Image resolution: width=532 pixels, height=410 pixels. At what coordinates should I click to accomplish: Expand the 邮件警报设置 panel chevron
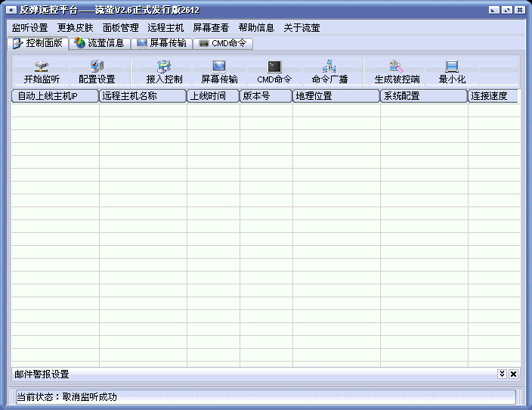502,374
